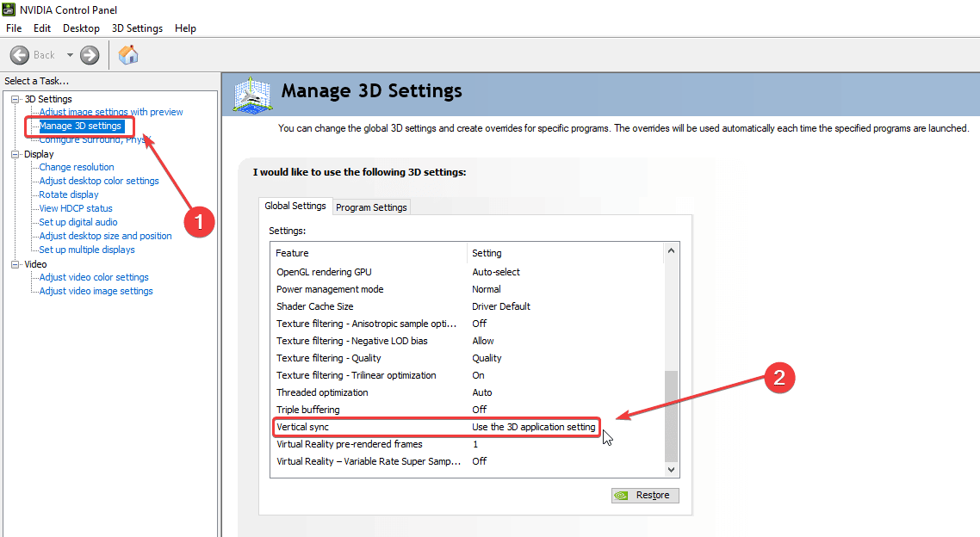Open Vertical sync 'Use the 3D application setting' value
Image resolution: width=980 pixels, height=537 pixels.
pyautogui.click(x=534, y=427)
